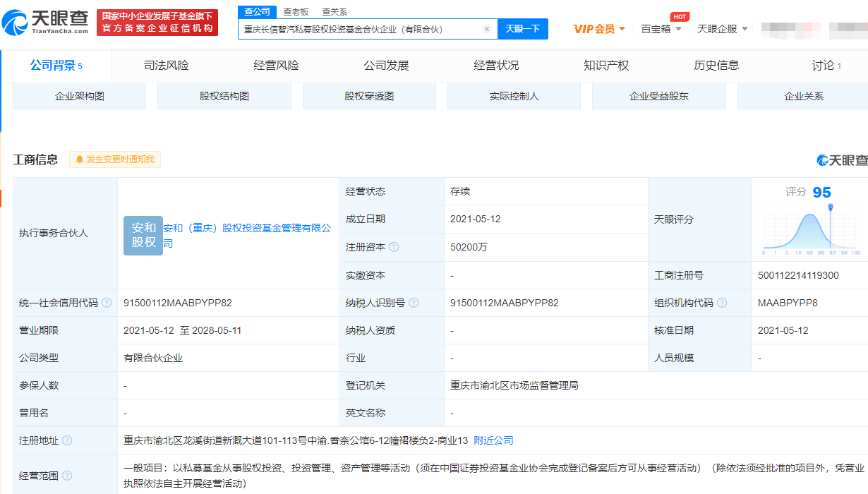This screenshot has height=494, width=868.
Task: Click help icon next to 纳税人识别号
Action: pyautogui.click(x=414, y=303)
